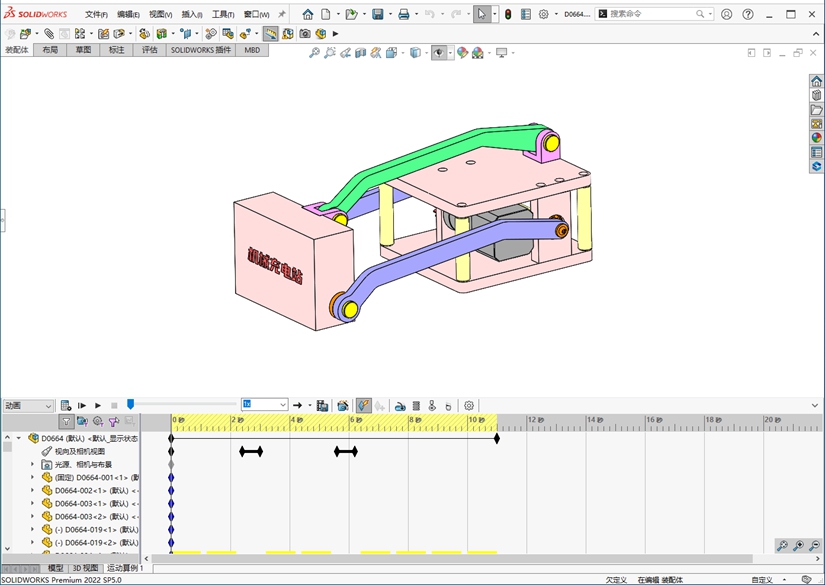Toggle hide/show items in the view toolbar
This screenshot has width=825, height=585.
click(x=439, y=53)
